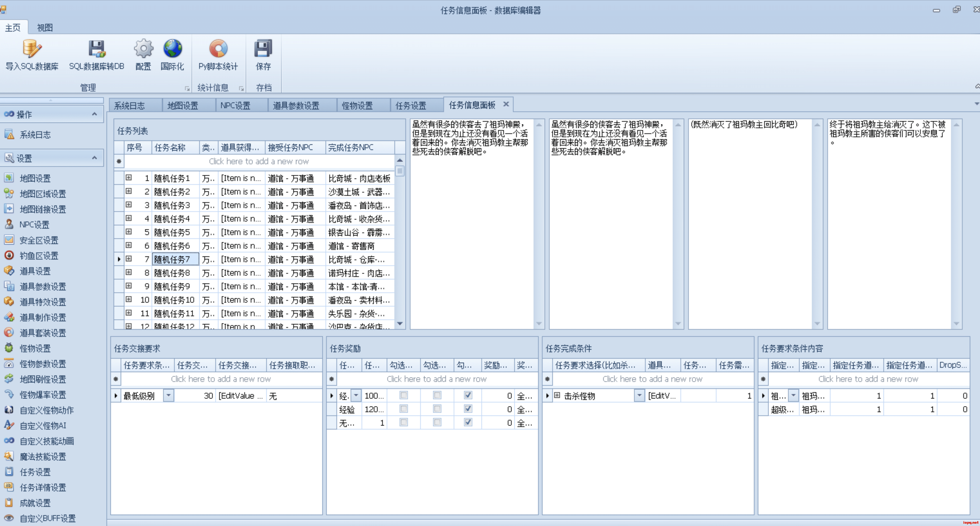
Task: Click the 国际化 globe icon
Action: [x=172, y=49]
